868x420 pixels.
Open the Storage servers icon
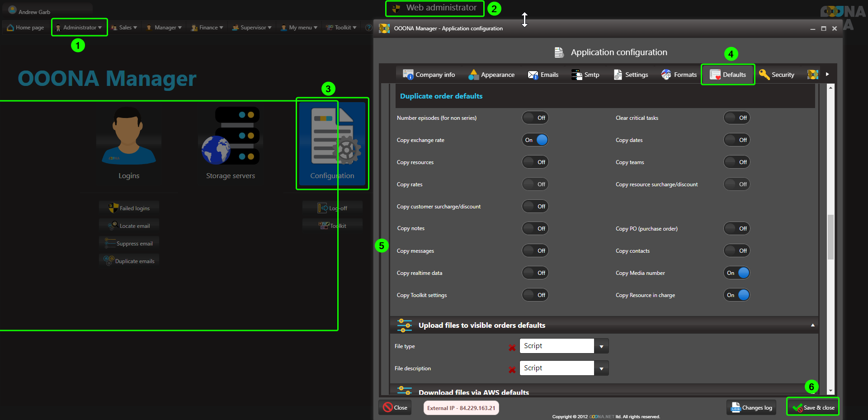231,136
